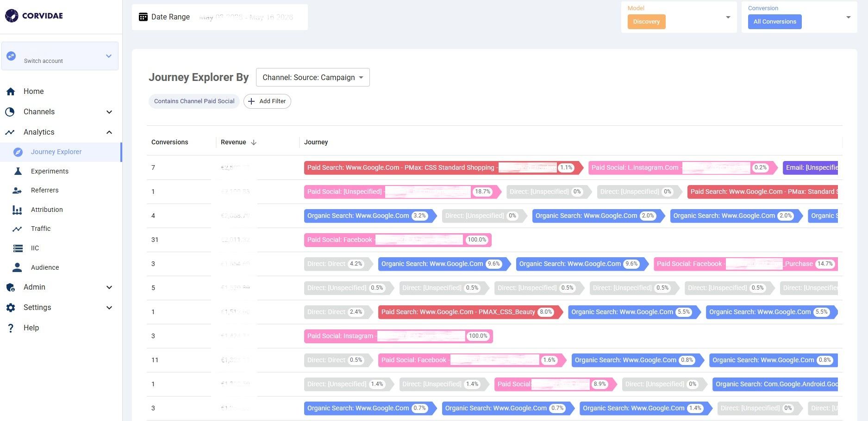Click Paid Social Facebook 1.6% journey step

[472, 360]
